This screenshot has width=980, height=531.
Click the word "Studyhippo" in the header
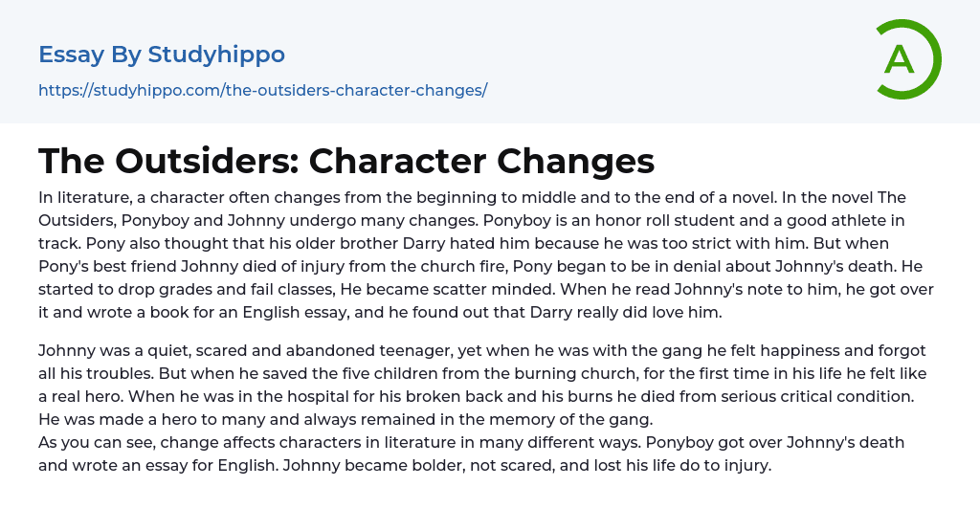click(x=216, y=55)
